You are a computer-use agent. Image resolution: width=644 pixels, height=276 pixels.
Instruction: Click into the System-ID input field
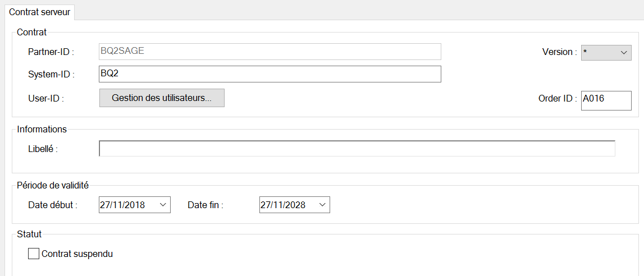click(x=270, y=74)
